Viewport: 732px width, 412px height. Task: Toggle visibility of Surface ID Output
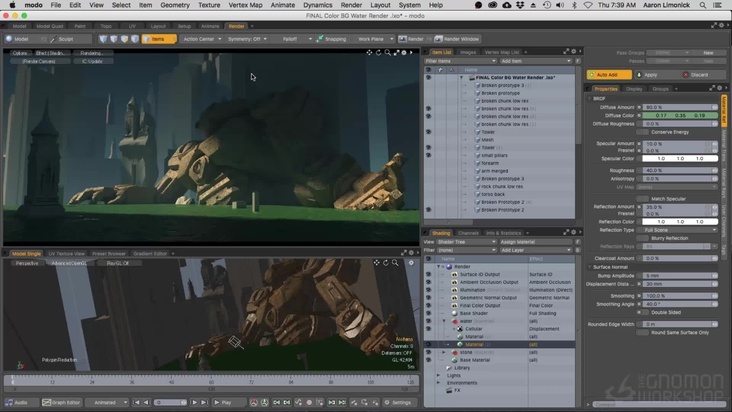428,274
